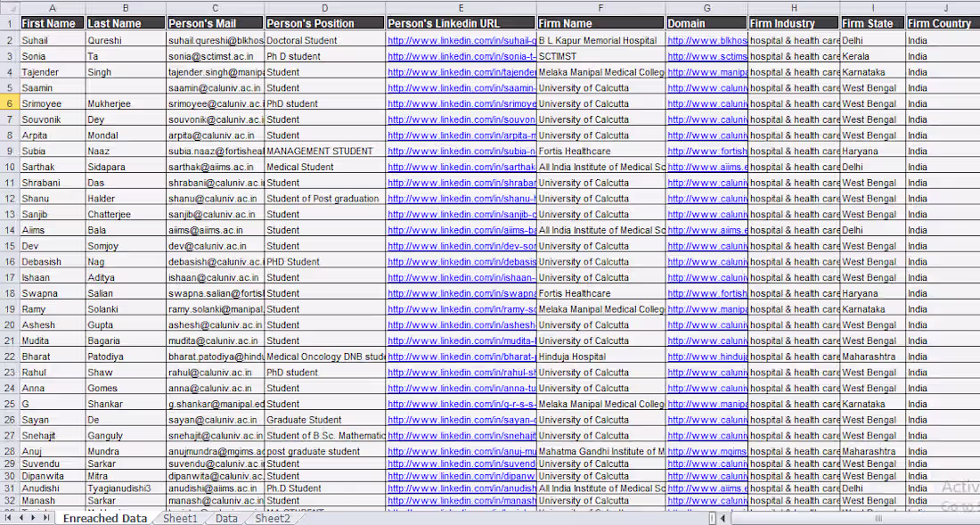The image size is (980, 525).
Task: Click the 'Firm Name' header cell
Action: click(x=601, y=23)
